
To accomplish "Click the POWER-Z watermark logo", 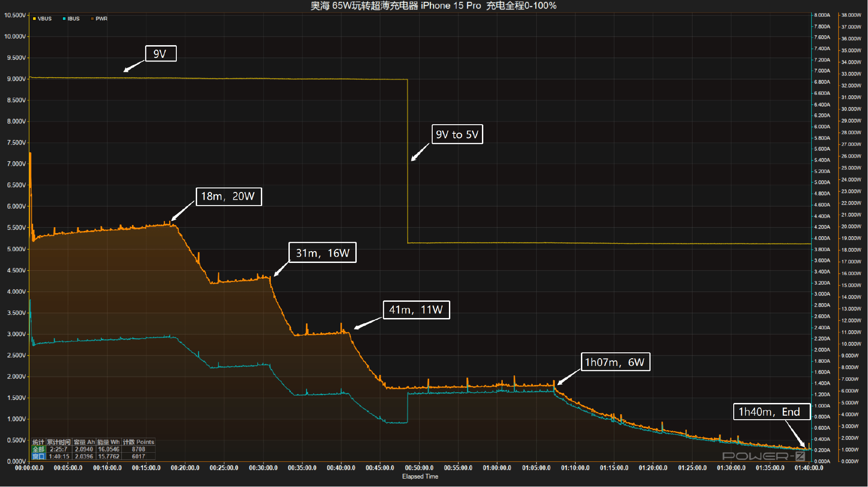I will click(763, 456).
